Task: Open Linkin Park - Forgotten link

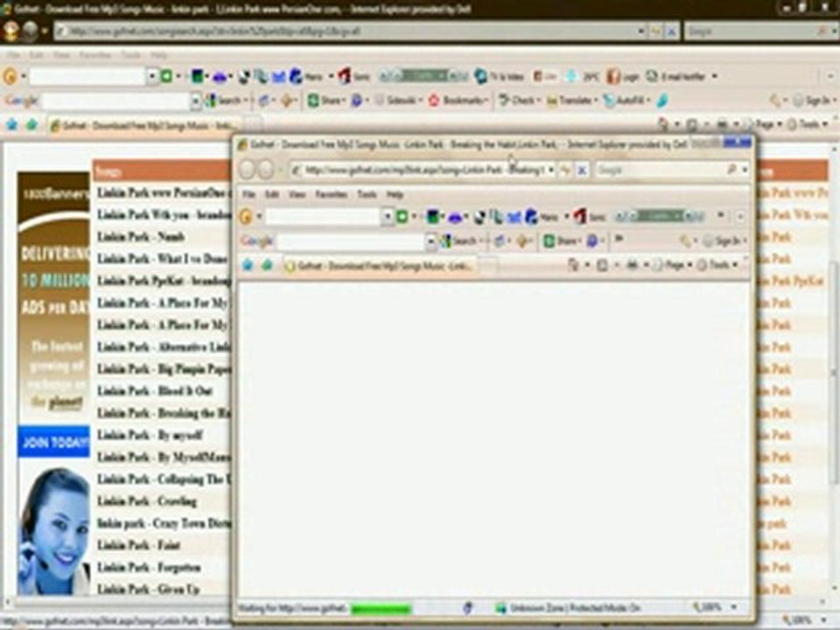Action: tap(149, 567)
